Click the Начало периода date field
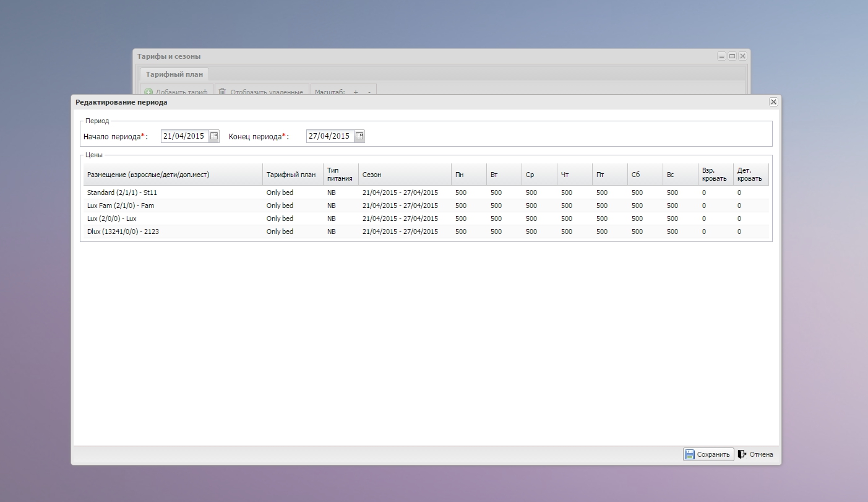 tap(184, 136)
